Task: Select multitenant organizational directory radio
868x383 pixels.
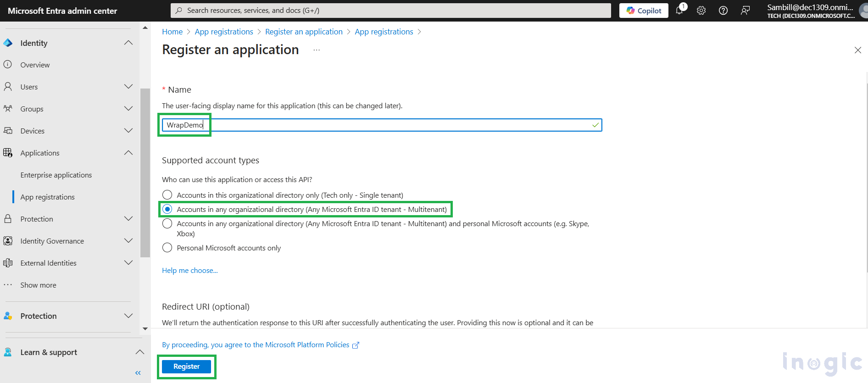Action: [167, 209]
